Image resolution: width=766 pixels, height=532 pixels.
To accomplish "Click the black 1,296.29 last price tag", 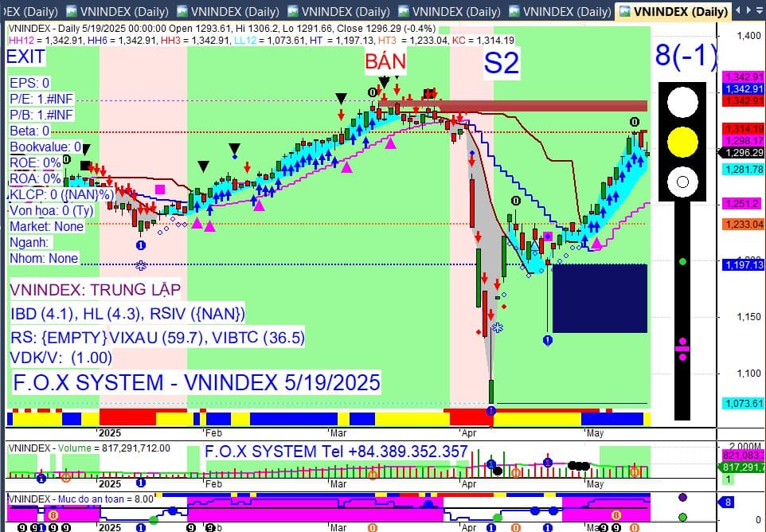I will pyautogui.click(x=743, y=153).
